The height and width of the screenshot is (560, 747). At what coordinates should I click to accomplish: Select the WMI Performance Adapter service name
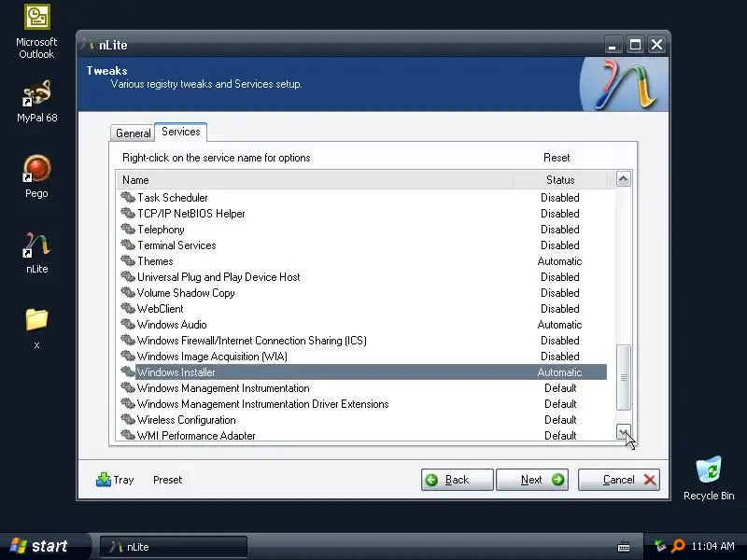point(196,435)
